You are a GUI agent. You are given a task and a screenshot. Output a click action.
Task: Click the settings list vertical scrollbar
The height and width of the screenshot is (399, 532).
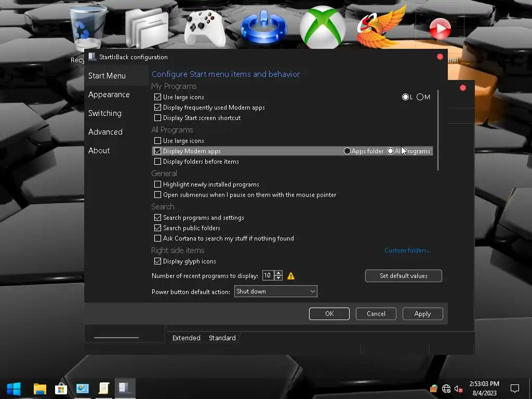[438, 130]
